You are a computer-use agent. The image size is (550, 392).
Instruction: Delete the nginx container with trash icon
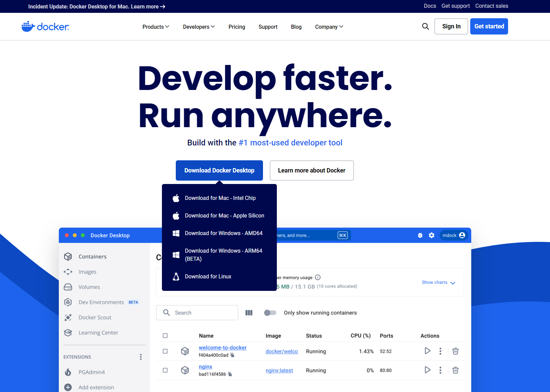[455, 370]
